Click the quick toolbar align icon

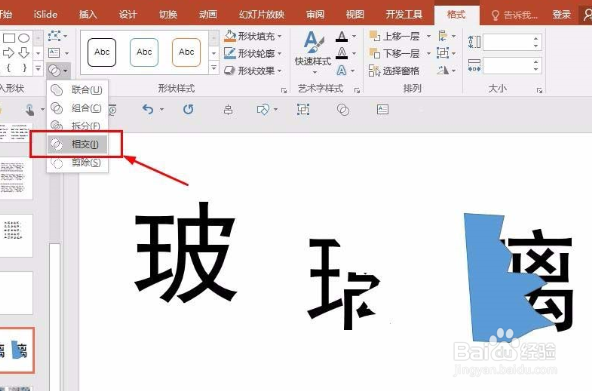pyautogui.click(x=228, y=110)
